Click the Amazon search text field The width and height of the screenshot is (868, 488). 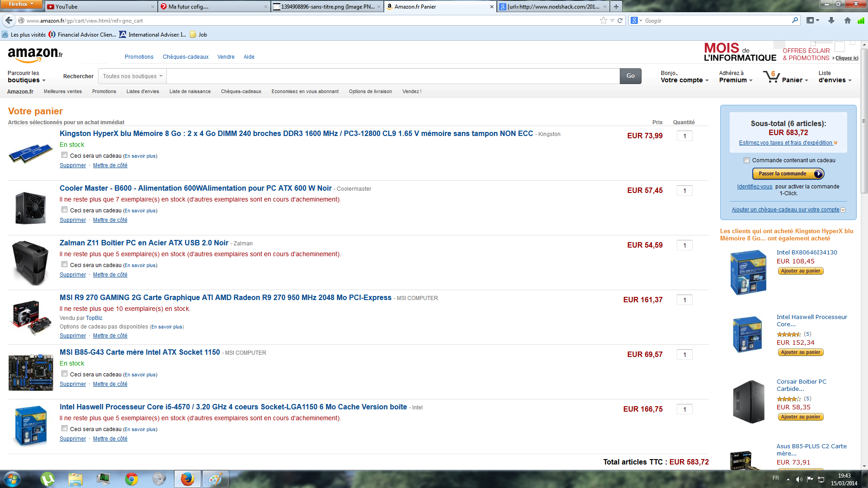pos(392,76)
